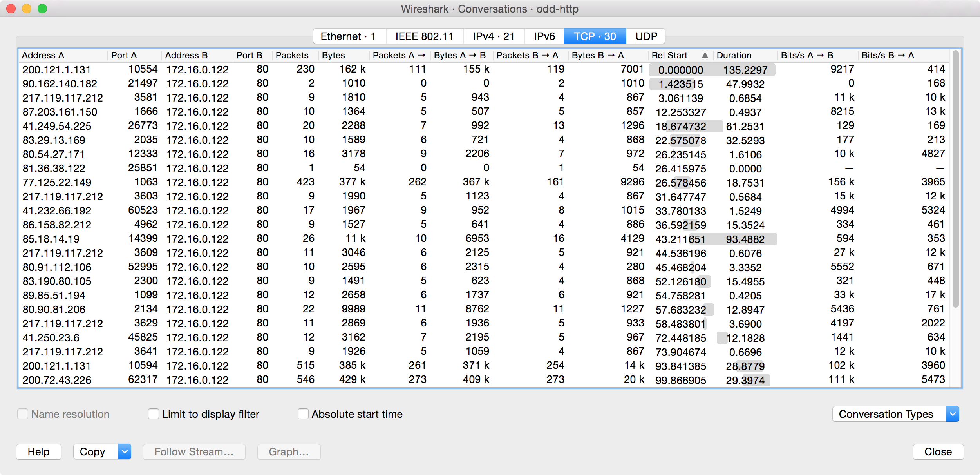
Task: Sort by Packets B → A column header
Action: point(530,55)
